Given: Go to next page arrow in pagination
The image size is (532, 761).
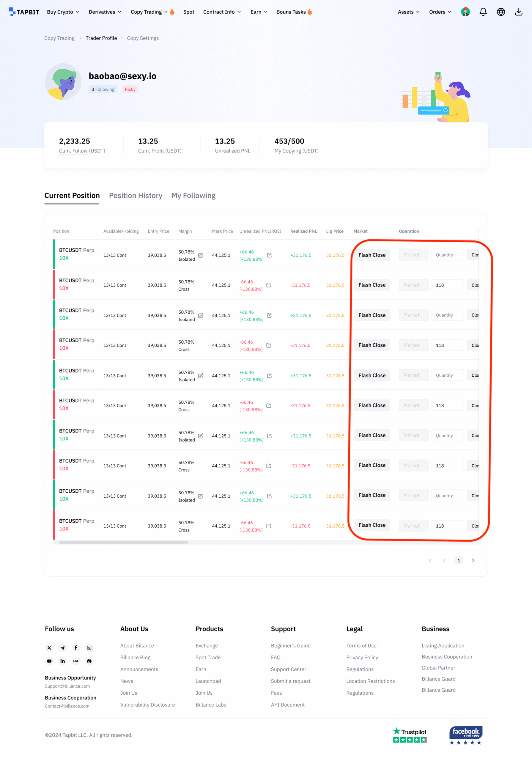Looking at the screenshot, I should pos(473,560).
